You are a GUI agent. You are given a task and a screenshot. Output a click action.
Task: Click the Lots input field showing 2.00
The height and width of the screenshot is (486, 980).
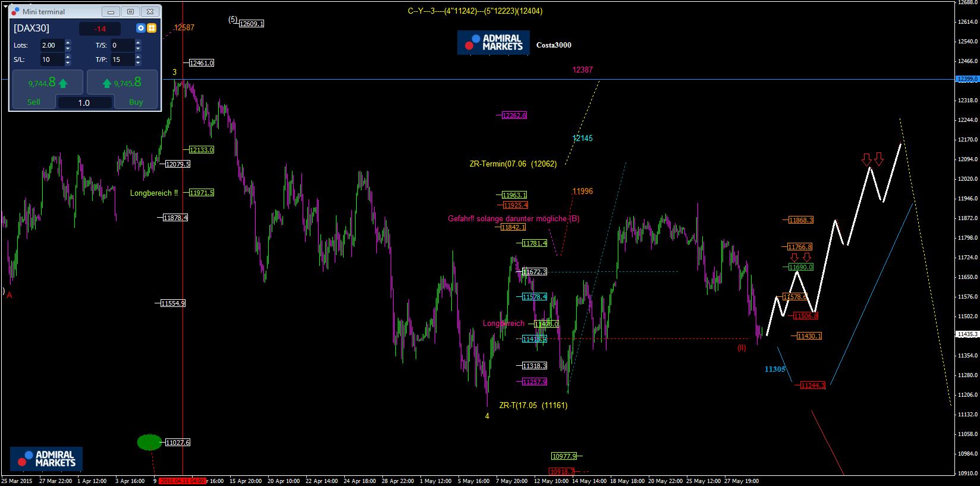click(x=52, y=45)
